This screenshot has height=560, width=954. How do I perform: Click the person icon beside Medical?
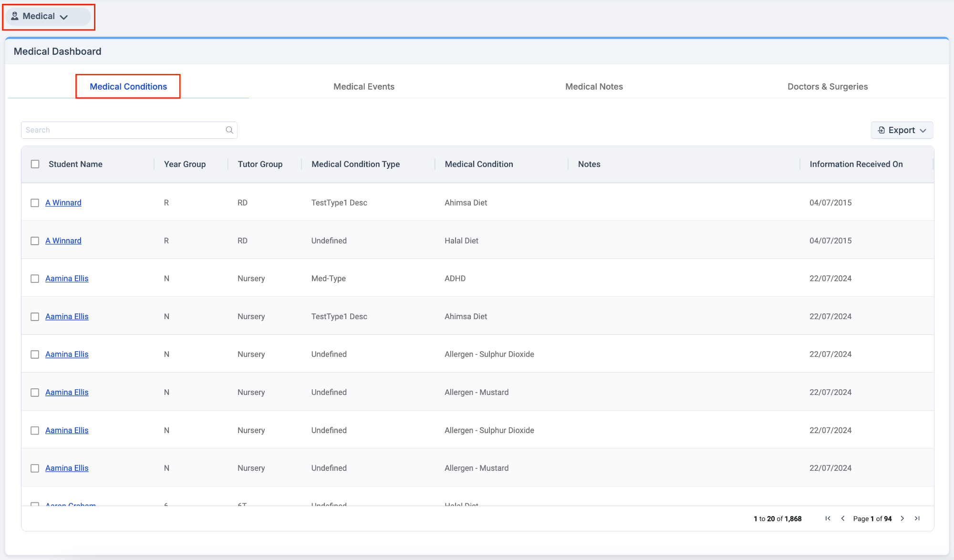[15, 16]
